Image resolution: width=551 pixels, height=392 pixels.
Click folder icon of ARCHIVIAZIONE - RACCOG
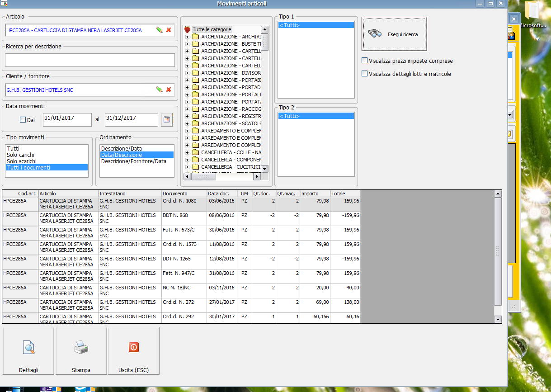pyautogui.click(x=195, y=109)
